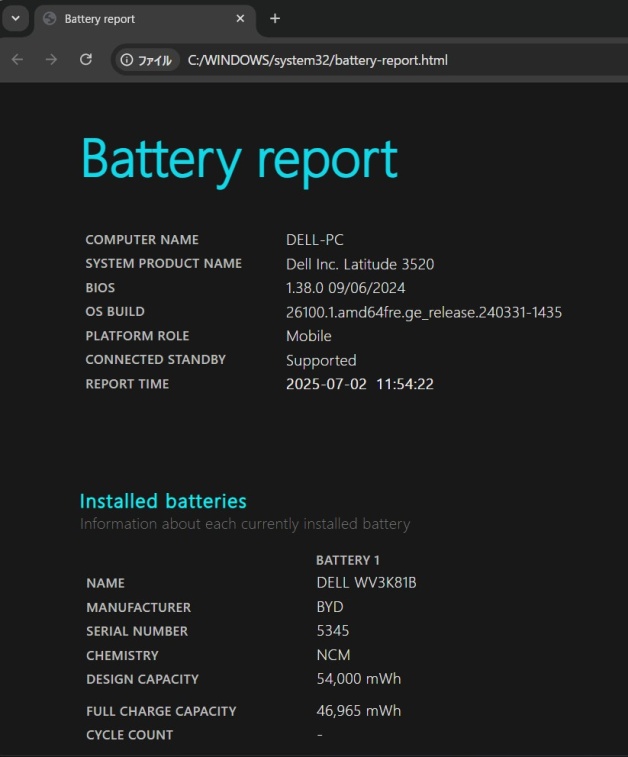Click the FULL CHARGE CAPACITY row label
This screenshot has height=757, width=628.
[161, 711]
